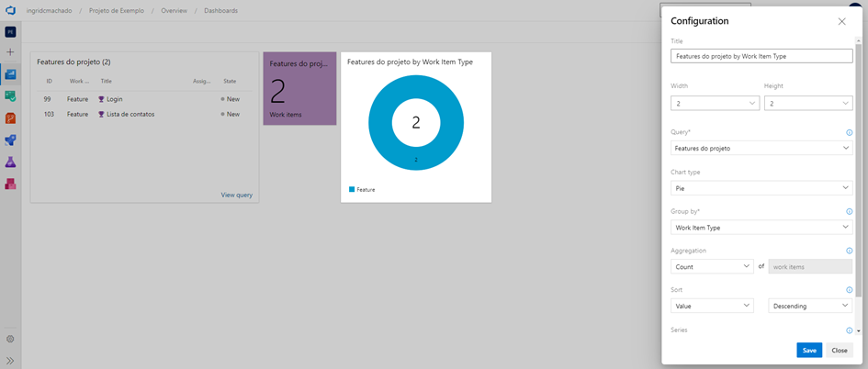Open the Overview hub in sidebar
This screenshot has height=369, width=868.
[11, 74]
